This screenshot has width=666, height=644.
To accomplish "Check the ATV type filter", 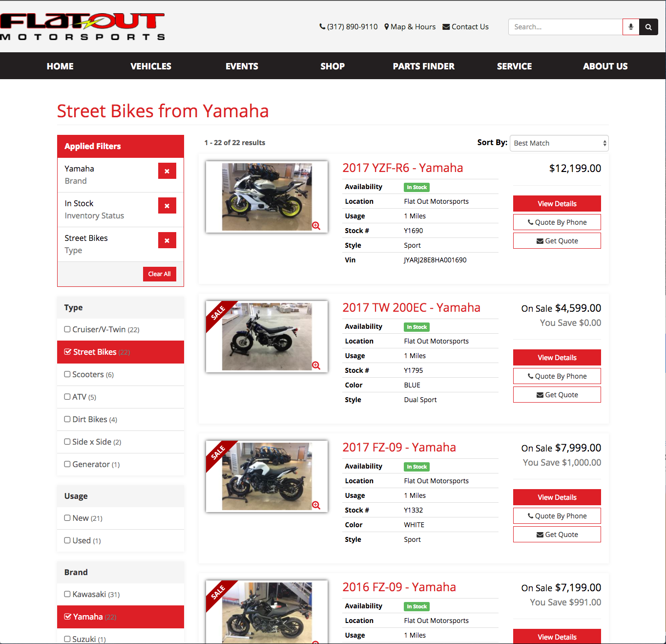I will (x=67, y=397).
